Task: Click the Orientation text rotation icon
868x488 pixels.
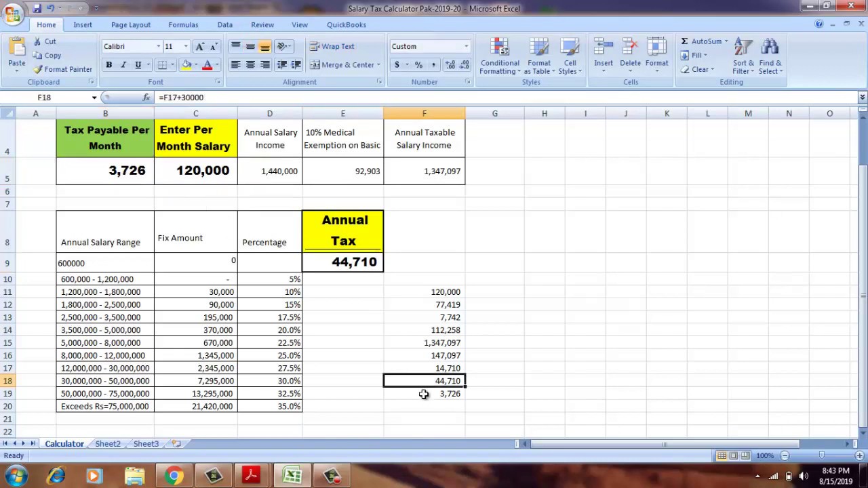Action: point(281,47)
